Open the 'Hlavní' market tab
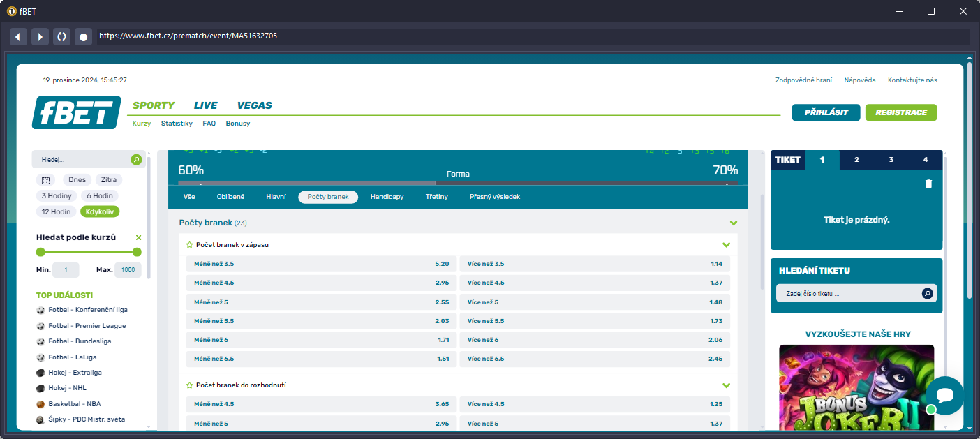The image size is (980, 439). [276, 197]
